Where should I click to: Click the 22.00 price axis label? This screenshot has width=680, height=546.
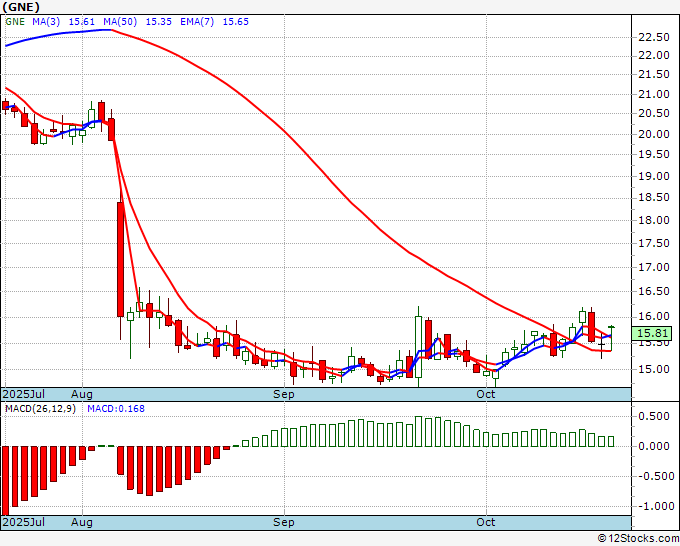654,56
